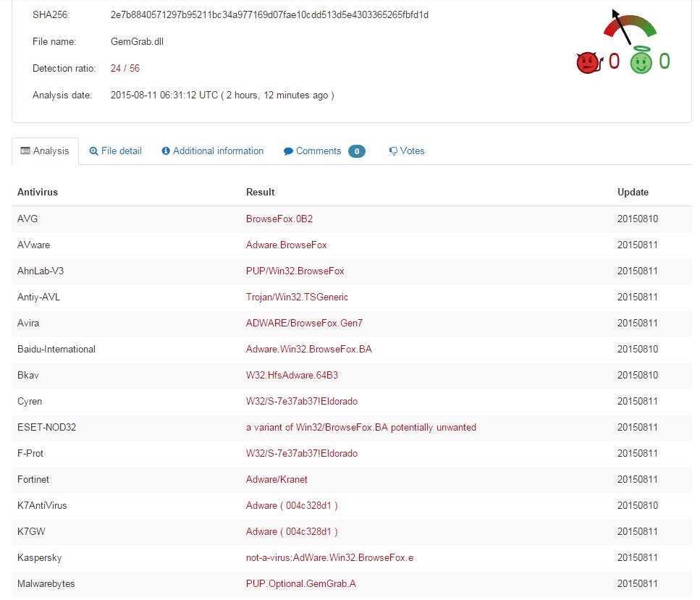Click the AVware antivirus name

(33, 245)
